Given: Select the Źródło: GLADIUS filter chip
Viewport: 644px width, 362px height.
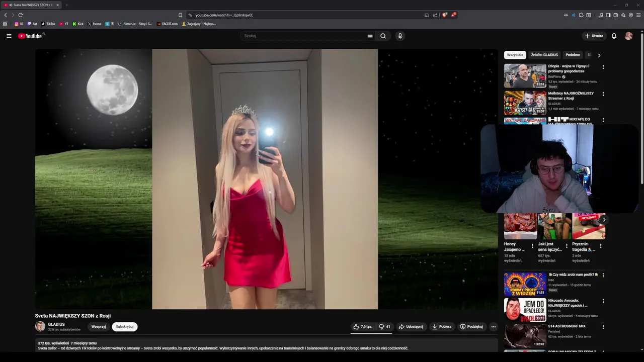Looking at the screenshot, I should tap(544, 55).
